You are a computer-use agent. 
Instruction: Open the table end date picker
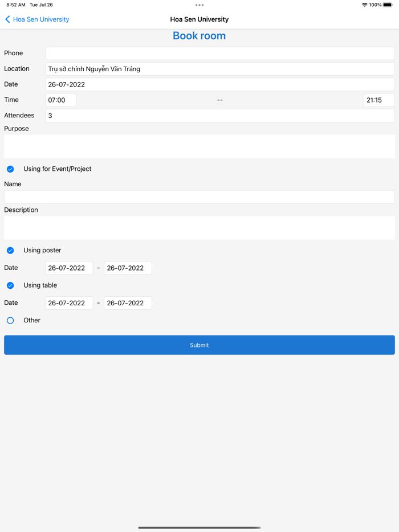128,303
